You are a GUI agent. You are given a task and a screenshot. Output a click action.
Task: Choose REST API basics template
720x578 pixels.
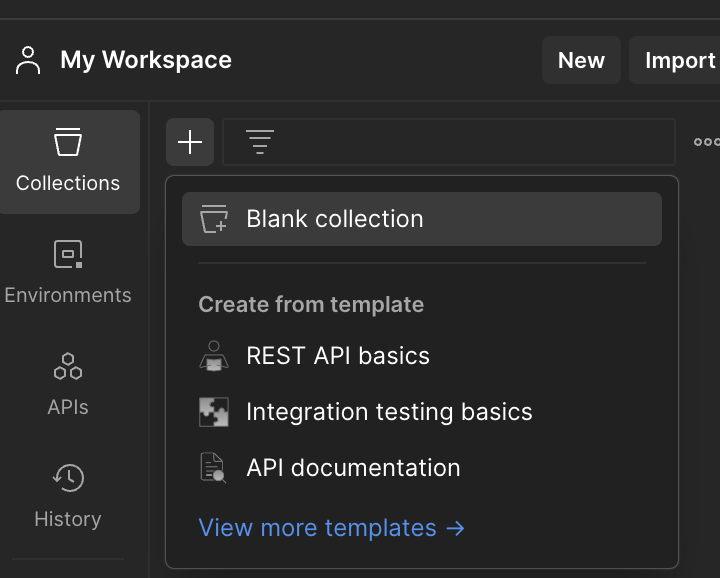click(x=338, y=356)
